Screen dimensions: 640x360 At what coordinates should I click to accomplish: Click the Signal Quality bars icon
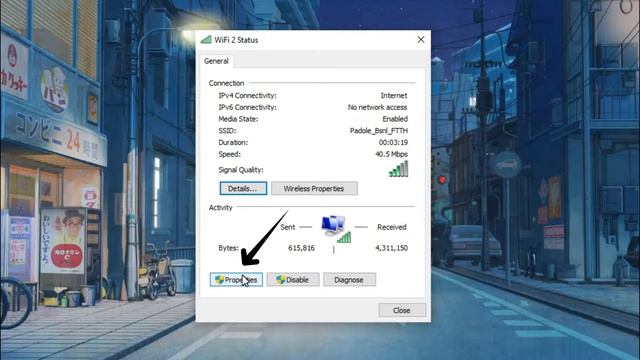coord(398,169)
